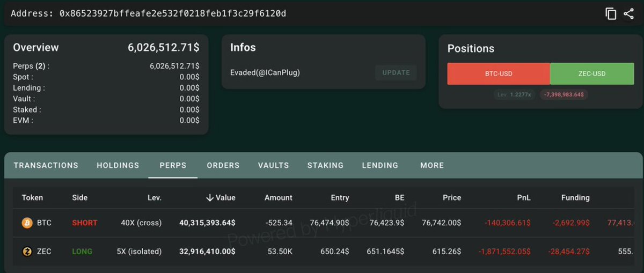Expand the MORE tab menu

tap(432, 165)
